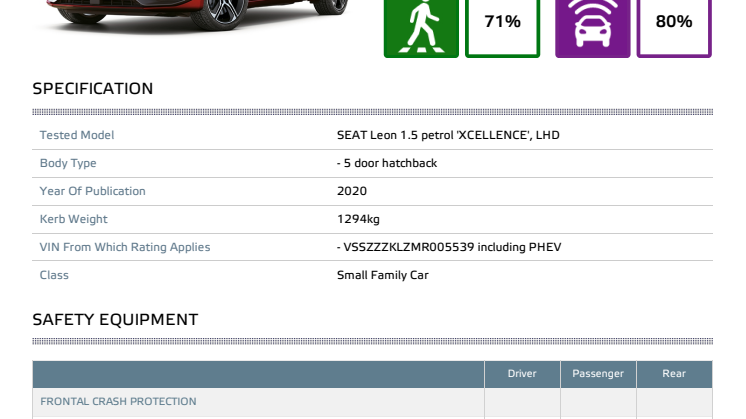This screenshot has width=746, height=419.
Task: Click the FRONTAL CRASH PROTECTION row
Action: [372, 402]
